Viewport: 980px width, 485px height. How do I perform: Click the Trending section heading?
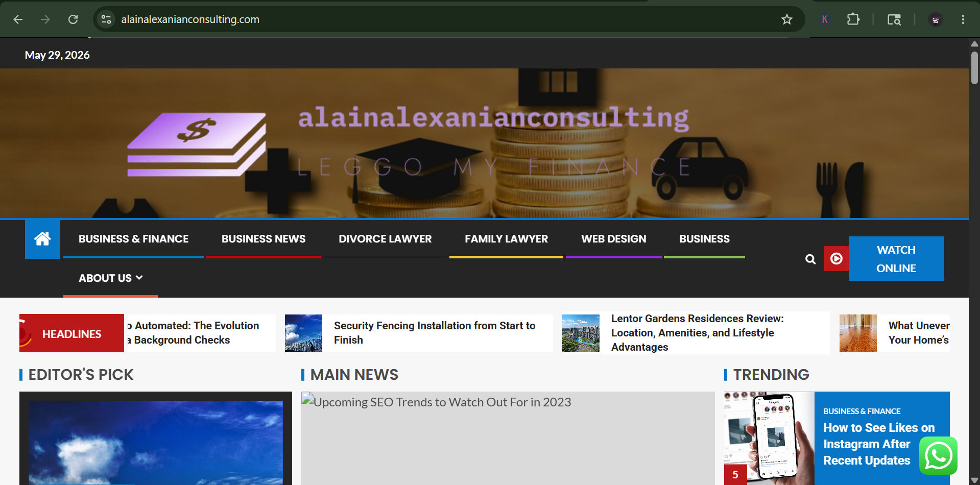point(771,375)
